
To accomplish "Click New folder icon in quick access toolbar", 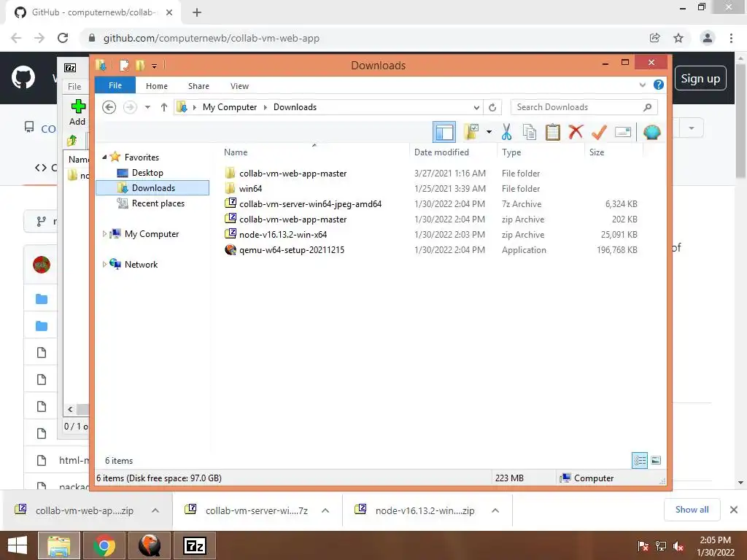I will [x=140, y=65].
